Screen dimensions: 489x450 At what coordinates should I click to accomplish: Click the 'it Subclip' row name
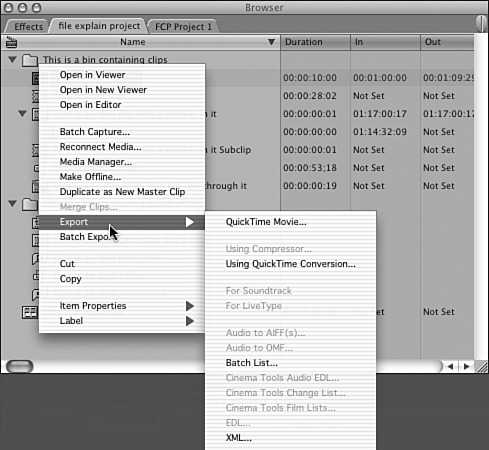point(231,150)
